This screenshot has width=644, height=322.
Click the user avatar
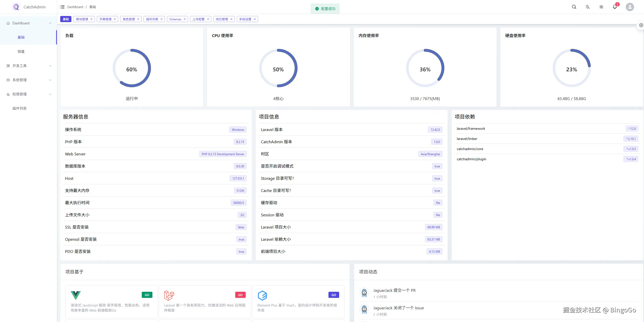click(630, 7)
